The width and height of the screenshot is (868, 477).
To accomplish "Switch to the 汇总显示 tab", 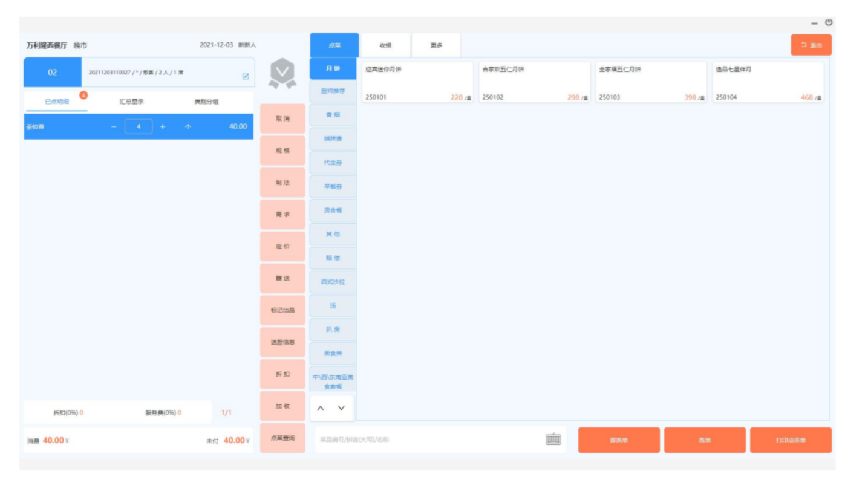I will pos(131,102).
